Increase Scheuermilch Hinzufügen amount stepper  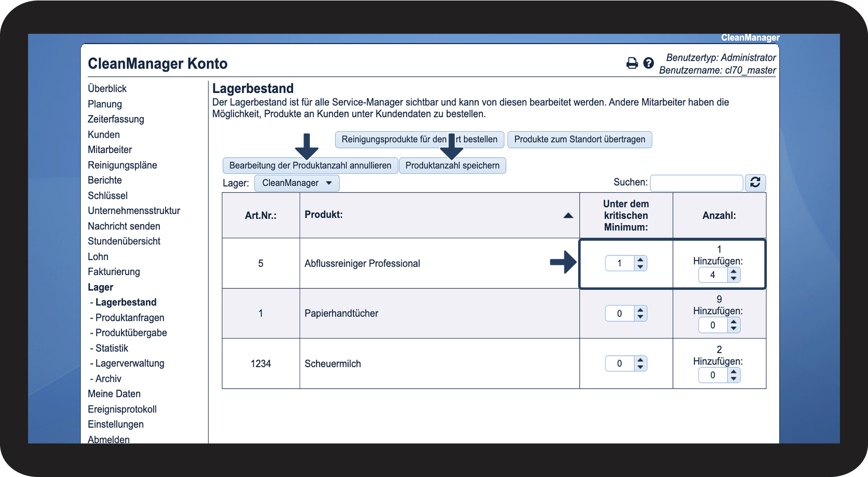(733, 372)
